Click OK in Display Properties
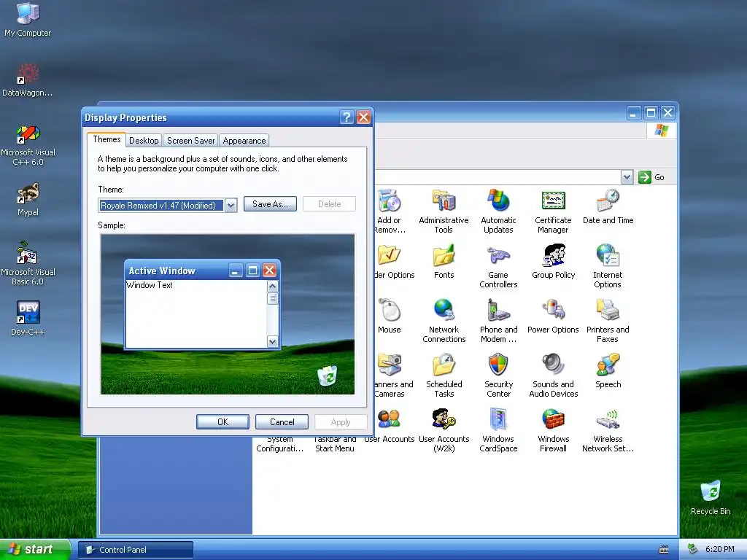 click(222, 422)
